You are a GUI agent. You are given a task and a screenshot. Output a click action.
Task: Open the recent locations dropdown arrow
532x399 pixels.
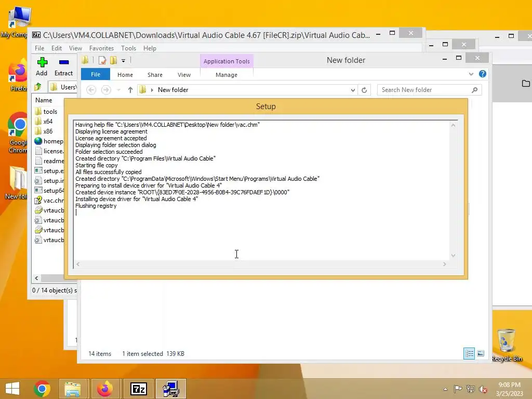118,90
